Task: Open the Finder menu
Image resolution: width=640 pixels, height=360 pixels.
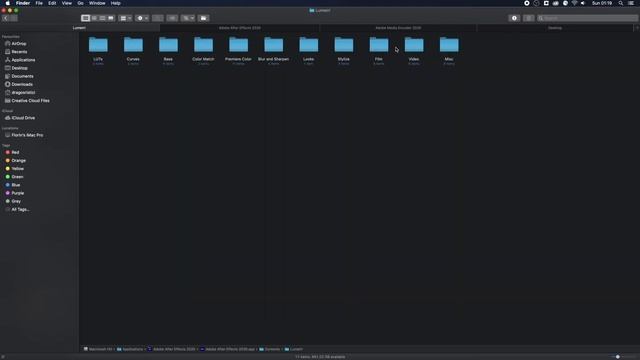Action: [23, 3]
